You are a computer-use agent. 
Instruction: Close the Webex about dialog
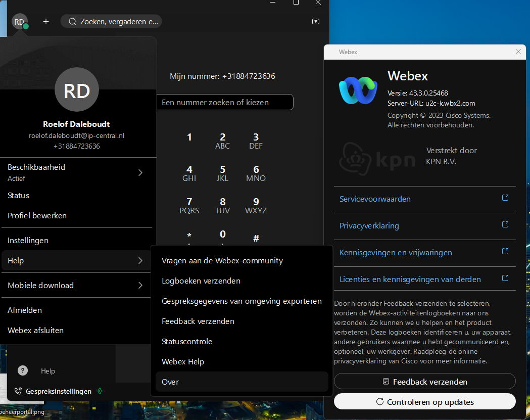pos(518,52)
